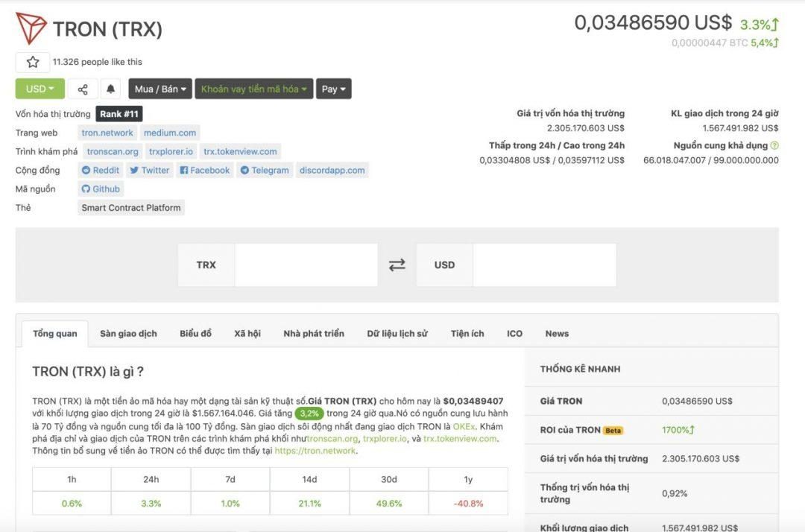Viewport: 805px width, 532px height.
Task: Go to the ICO tab
Action: coord(514,334)
